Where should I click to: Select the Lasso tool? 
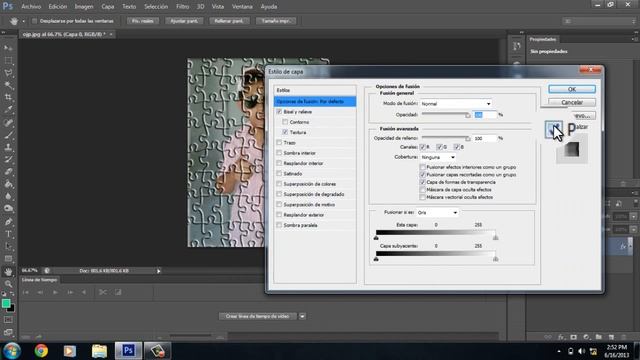point(8,73)
